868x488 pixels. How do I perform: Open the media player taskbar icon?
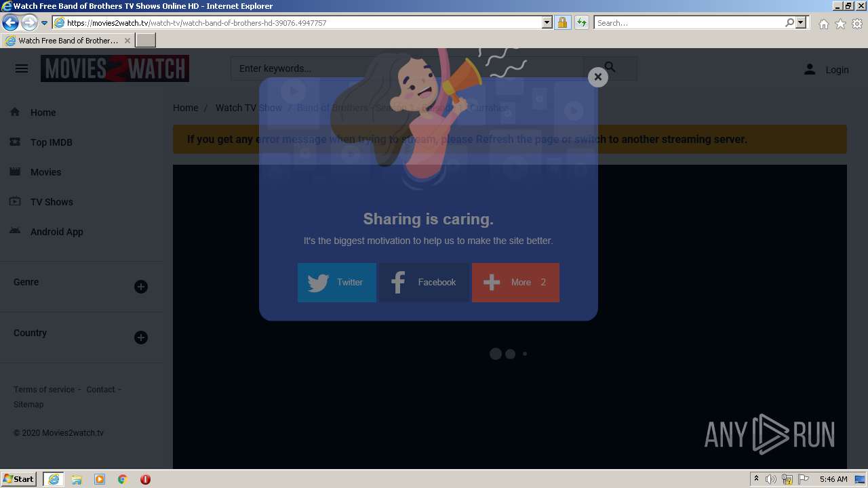click(100, 479)
